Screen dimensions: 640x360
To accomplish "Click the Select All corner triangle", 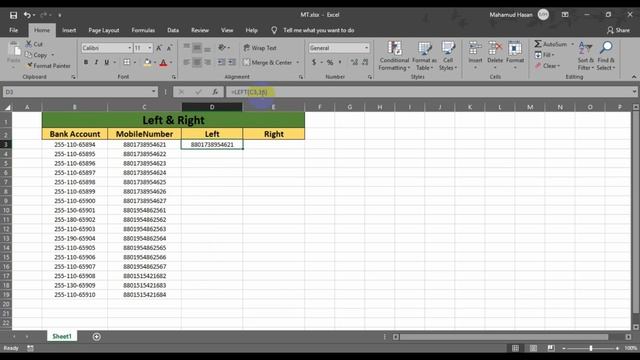I will (7, 107).
